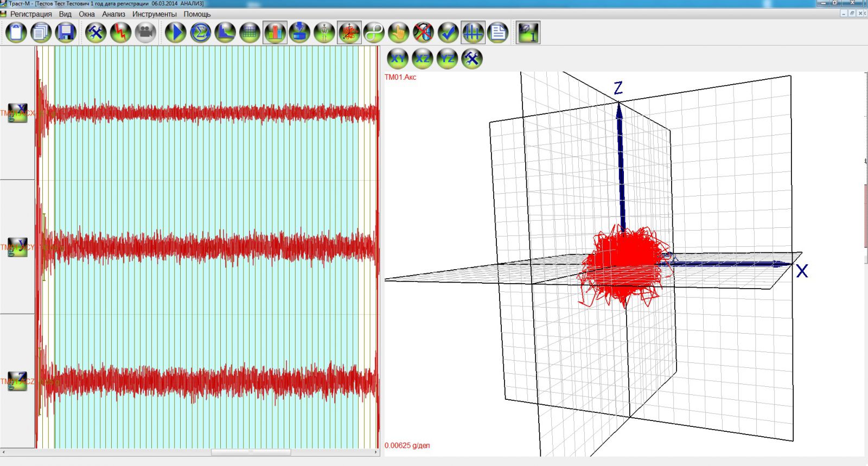868x466 pixels.
Task: Open settings with main toolbar wrench icon
Action: click(95, 33)
